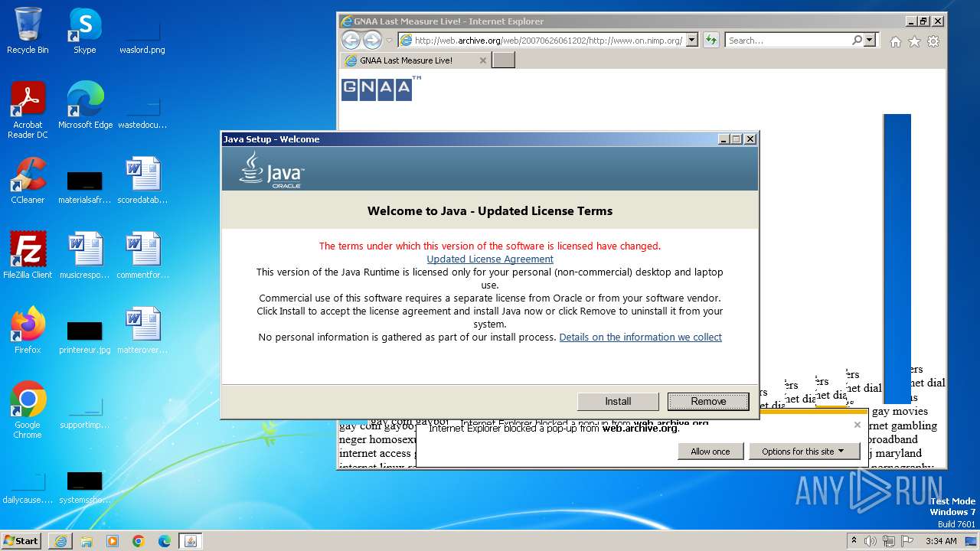Click the volume icon in system tray
Viewport: 980px width, 551px height.
(x=871, y=541)
